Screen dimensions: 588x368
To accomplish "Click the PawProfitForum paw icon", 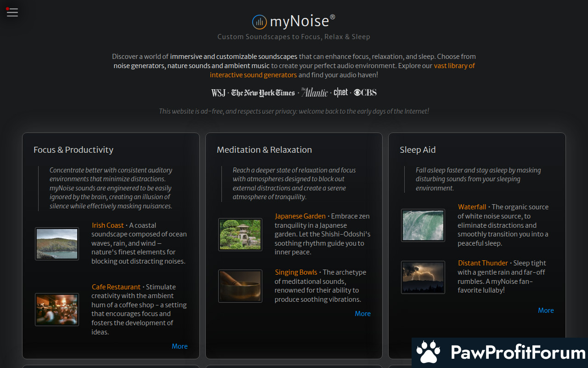I will [x=428, y=352].
